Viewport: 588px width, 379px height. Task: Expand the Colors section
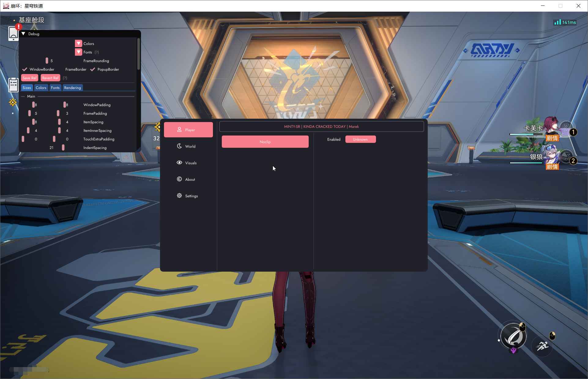pos(78,43)
